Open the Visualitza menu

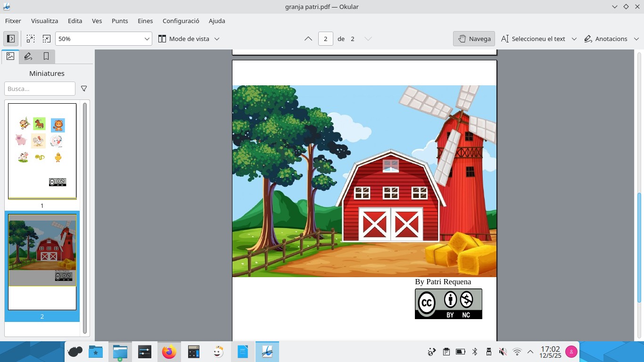pyautogui.click(x=45, y=21)
